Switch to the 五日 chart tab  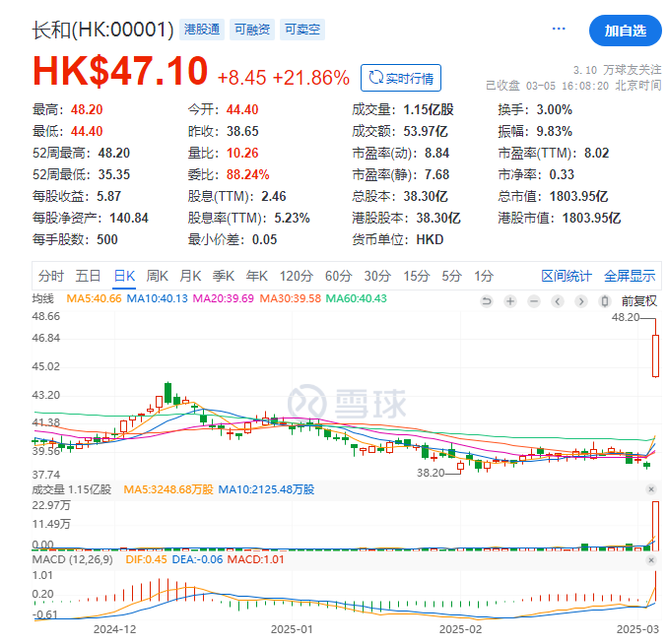(88, 276)
